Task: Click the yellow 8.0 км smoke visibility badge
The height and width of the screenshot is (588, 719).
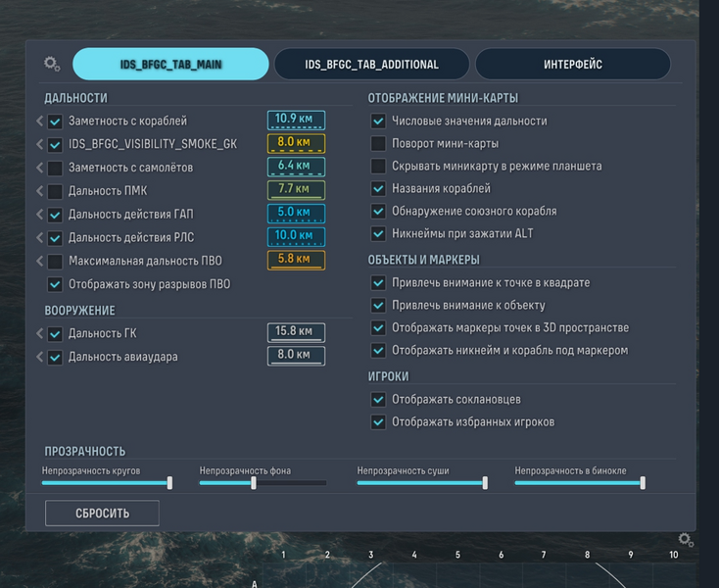Action: [296, 143]
